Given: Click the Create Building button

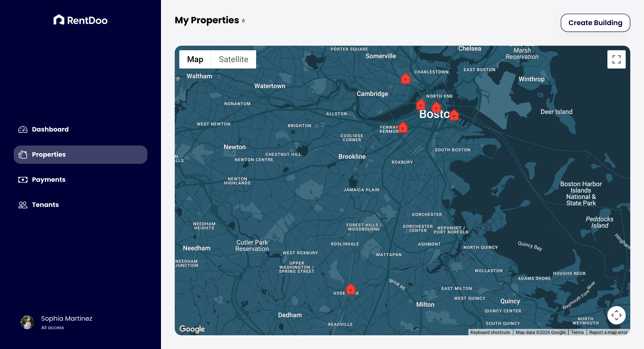Looking at the screenshot, I should tap(595, 23).
